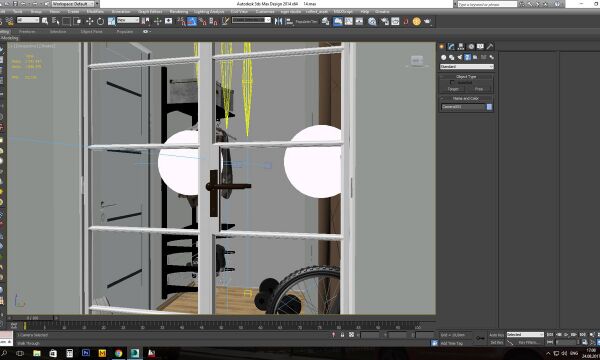This screenshot has height=360, width=600.
Task: Open the Material Editor icon
Action: pos(372,21)
